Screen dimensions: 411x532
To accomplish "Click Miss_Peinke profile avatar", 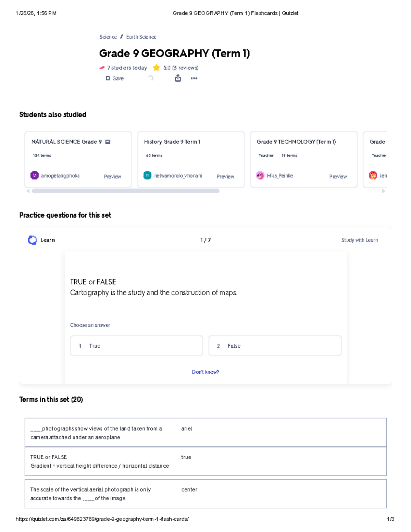I will (260, 175).
